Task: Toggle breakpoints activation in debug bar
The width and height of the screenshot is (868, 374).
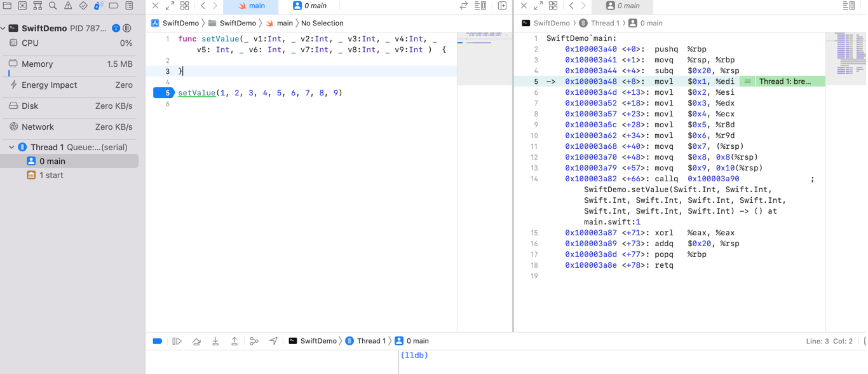Action: point(158,342)
